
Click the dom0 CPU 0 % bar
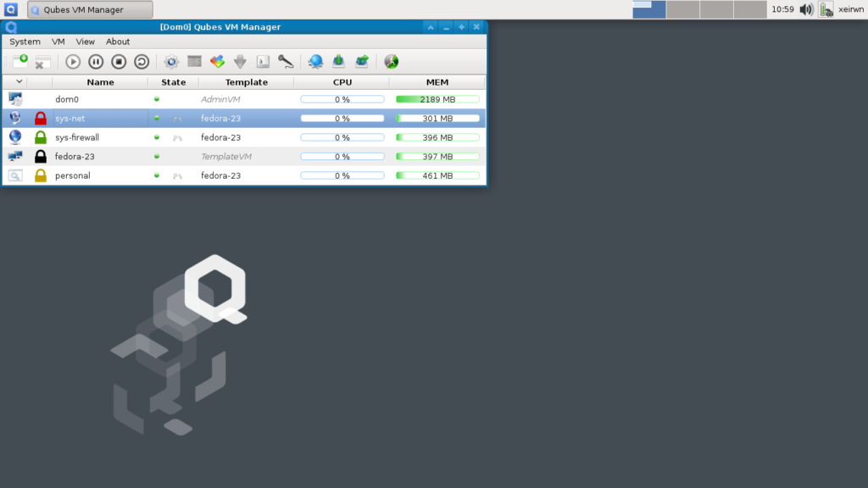[342, 100]
